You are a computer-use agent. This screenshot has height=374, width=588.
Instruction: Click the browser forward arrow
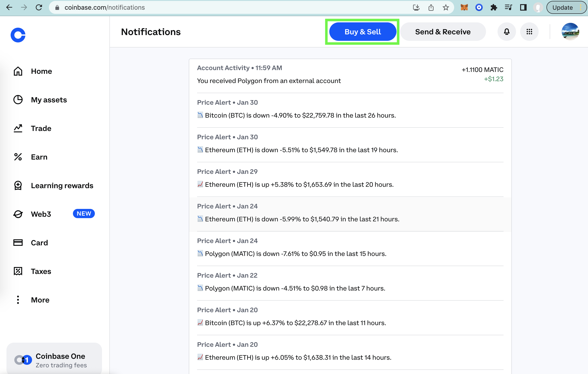pos(24,8)
